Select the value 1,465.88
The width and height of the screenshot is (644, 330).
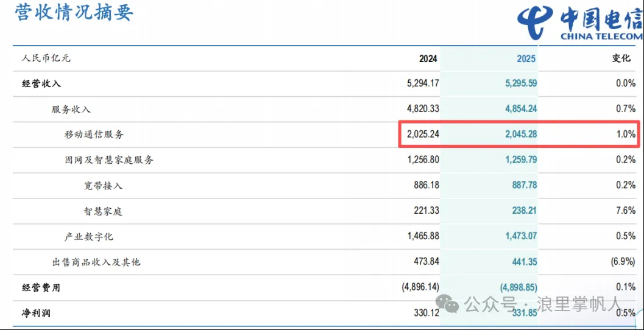pos(422,236)
